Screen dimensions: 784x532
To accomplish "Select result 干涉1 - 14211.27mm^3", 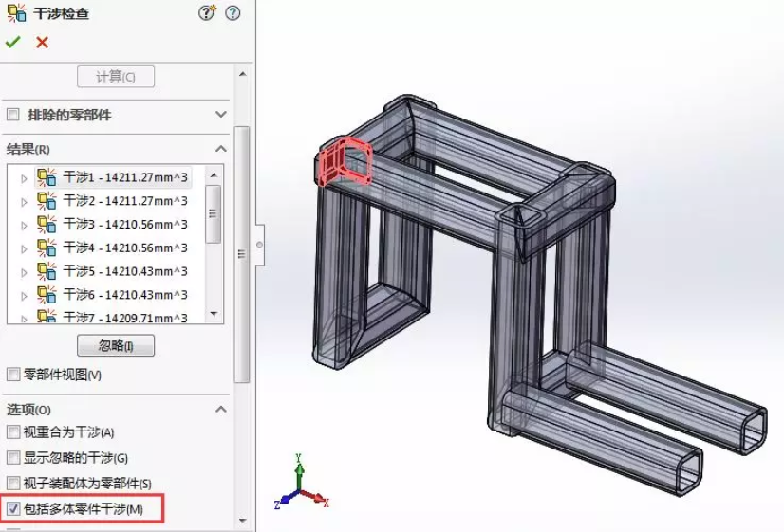I will pyautogui.click(x=125, y=177).
